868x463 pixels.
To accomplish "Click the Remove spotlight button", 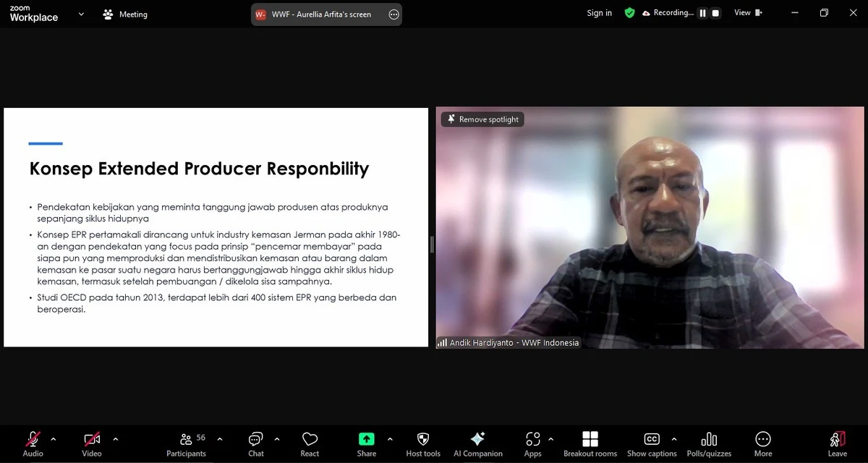I will coord(482,119).
